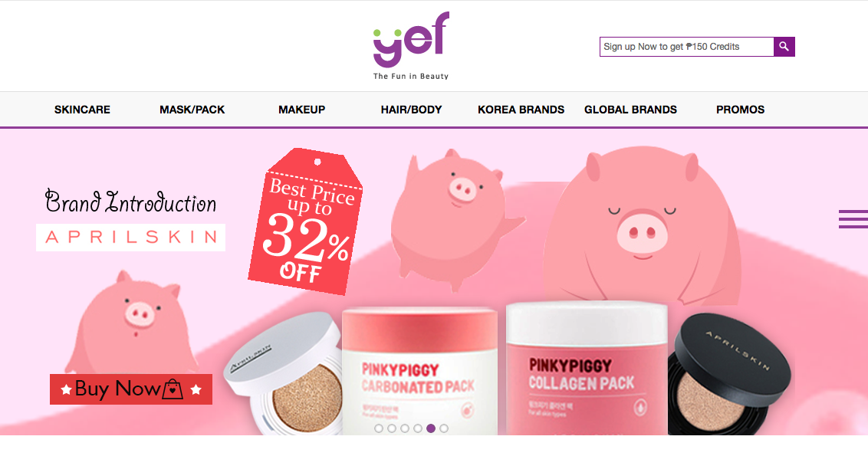
Task: Select the fourth carousel dot
Action: click(418, 428)
